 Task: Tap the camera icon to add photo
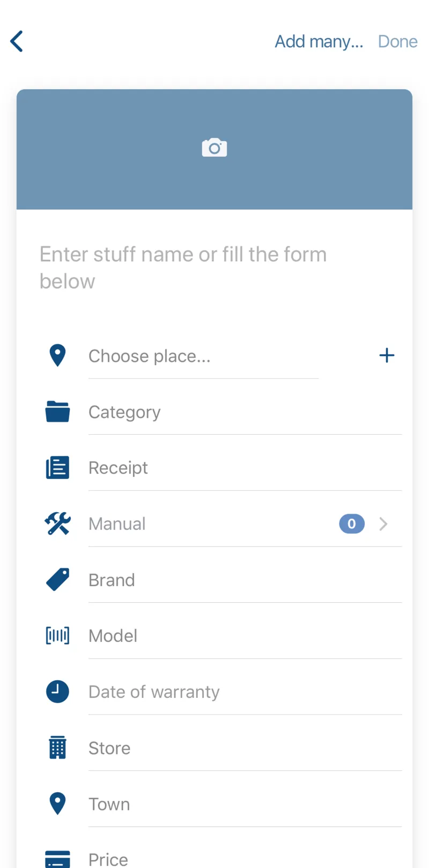point(214,148)
